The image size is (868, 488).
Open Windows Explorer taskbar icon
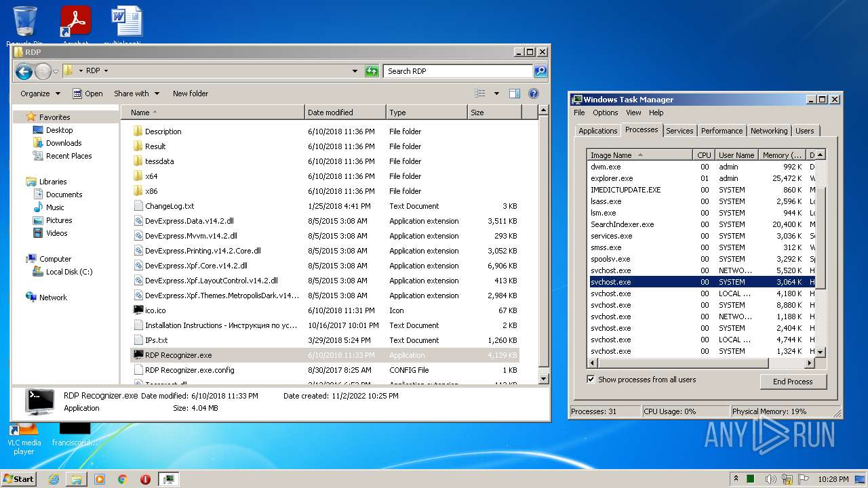77,479
